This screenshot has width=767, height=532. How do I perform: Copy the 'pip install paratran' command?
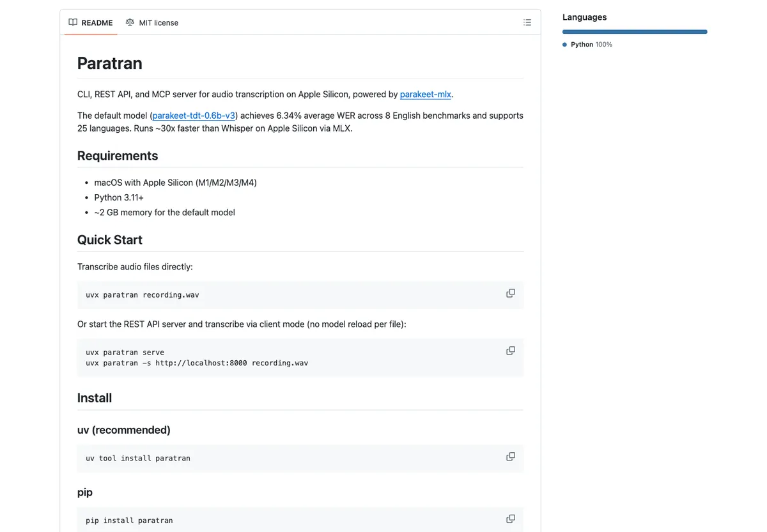pos(511,519)
